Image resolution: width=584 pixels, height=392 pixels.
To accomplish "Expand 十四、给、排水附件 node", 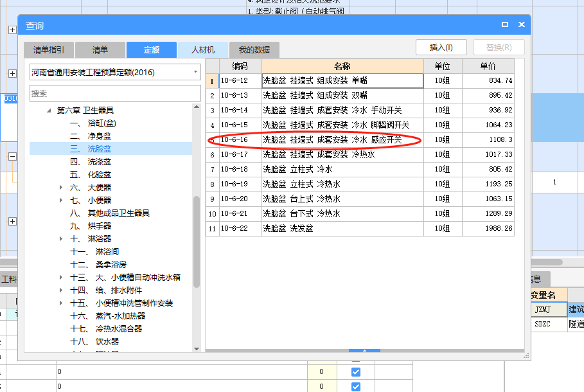I will (60, 290).
